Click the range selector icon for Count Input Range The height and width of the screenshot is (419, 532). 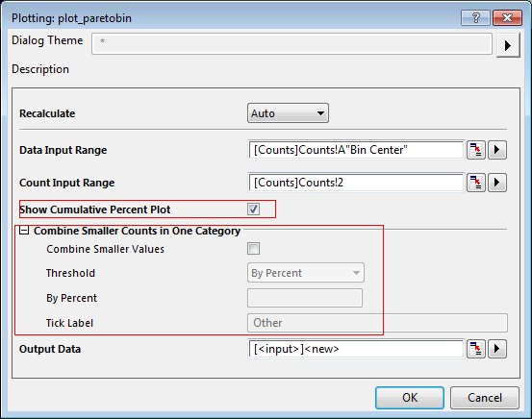point(476,183)
